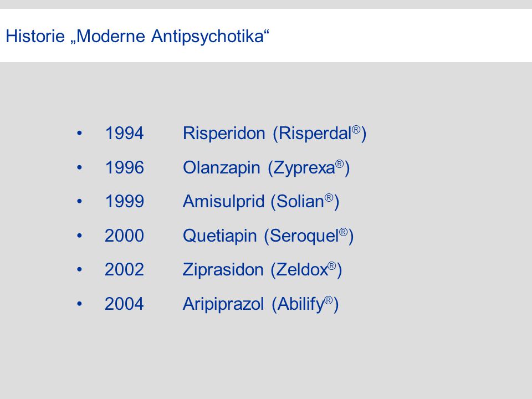The image size is (532, 399).
Task: Click the Olanzapin (Zyprexa) entry
Action: click(267, 167)
